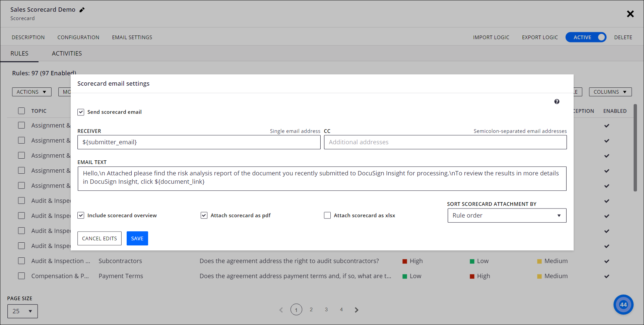644x325 pixels.
Task: Click the green Low swatch in Payment Terms row
Action: pyautogui.click(x=405, y=276)
